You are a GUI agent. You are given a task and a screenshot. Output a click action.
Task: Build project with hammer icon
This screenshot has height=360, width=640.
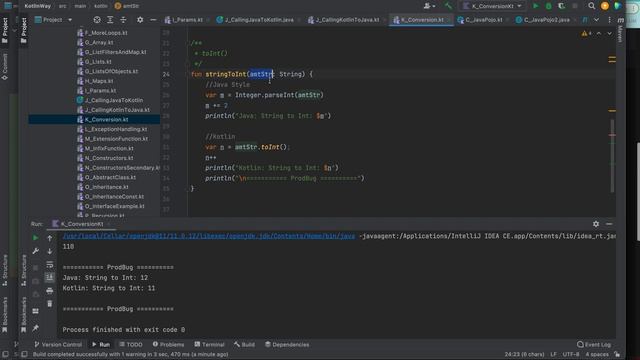coord(448,6)
